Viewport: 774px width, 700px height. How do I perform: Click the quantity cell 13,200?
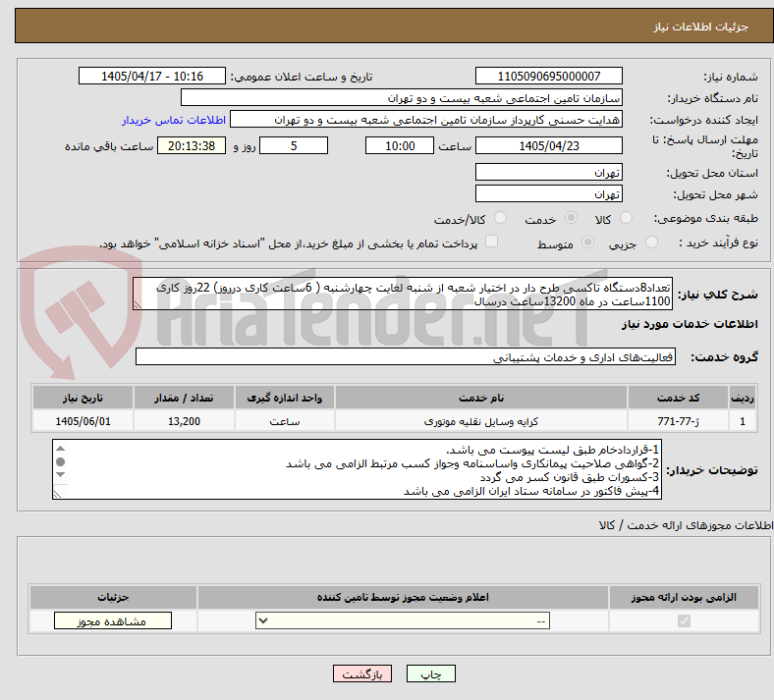tap(184, 421)
